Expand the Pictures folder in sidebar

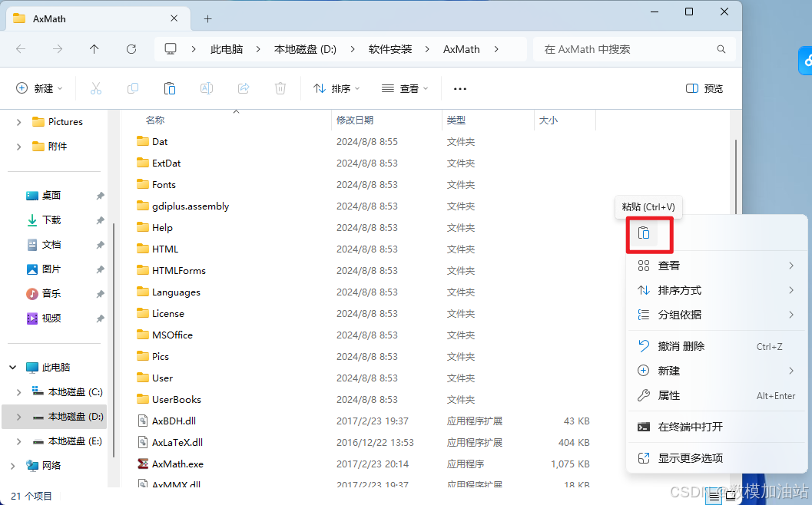click(x=18, y=122)
